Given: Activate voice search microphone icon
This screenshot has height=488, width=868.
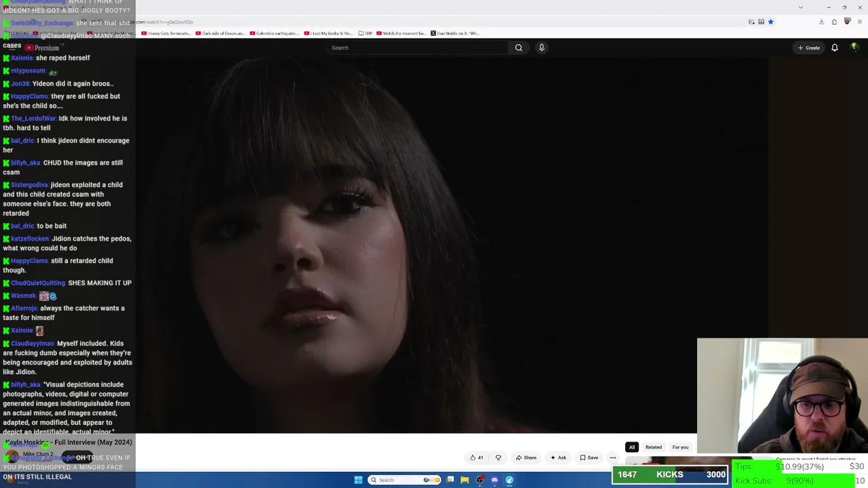Looking at the screenshot, I should tap(541, 47).
